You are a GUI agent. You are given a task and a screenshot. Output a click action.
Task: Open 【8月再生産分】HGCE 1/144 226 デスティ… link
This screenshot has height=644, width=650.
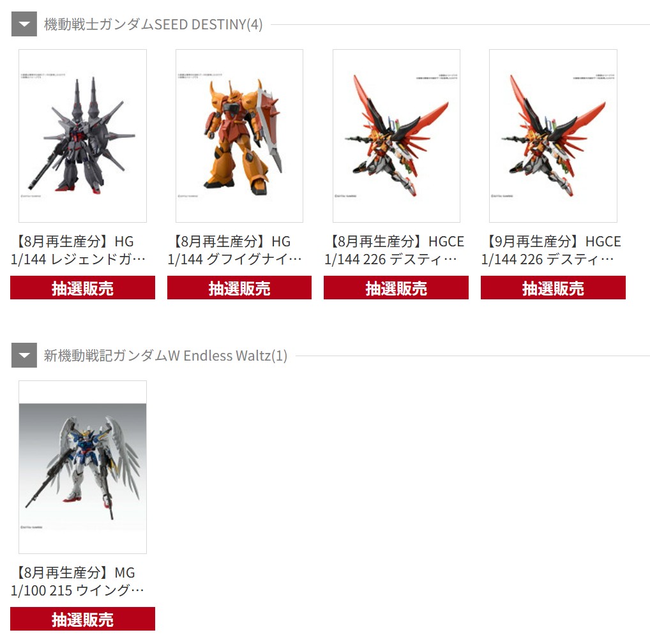[394, 250]
